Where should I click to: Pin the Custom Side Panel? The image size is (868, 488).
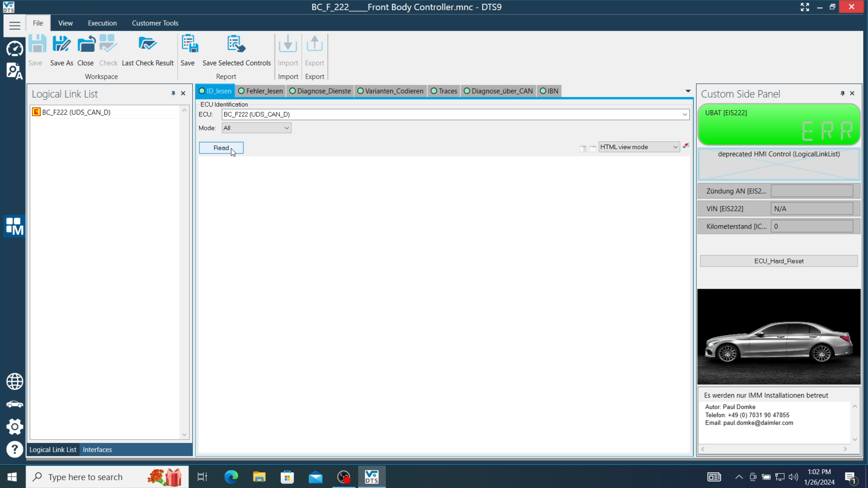click(x=842, y=93)
